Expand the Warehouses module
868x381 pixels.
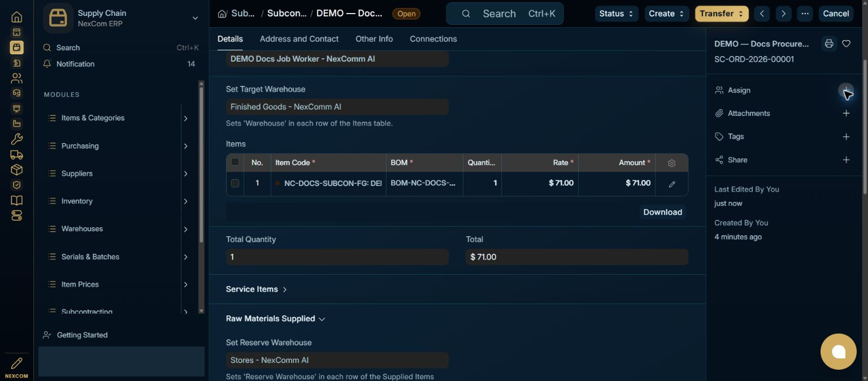tap(185, 229)
